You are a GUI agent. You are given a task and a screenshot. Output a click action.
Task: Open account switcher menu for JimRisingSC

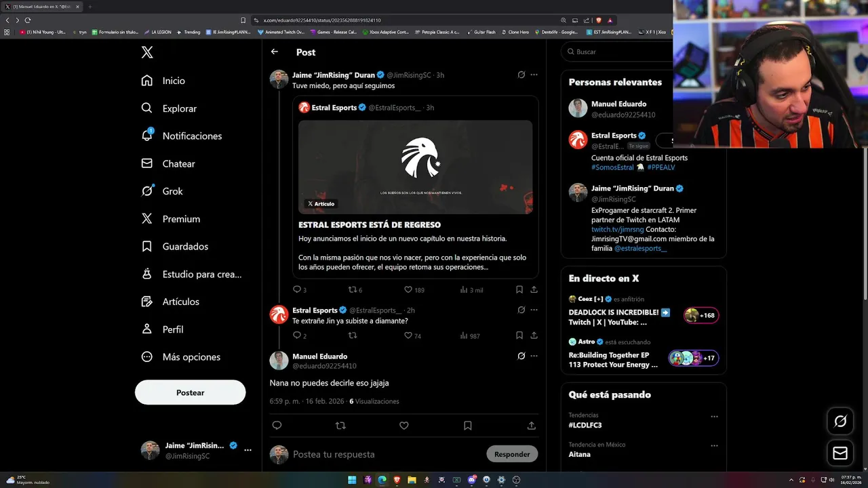pos(196,450)
